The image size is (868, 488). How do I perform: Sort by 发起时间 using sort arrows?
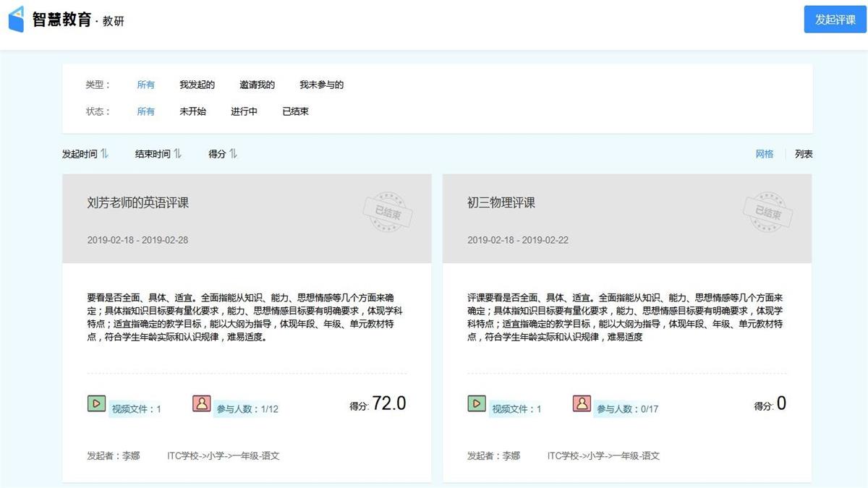tap(104, 154)
